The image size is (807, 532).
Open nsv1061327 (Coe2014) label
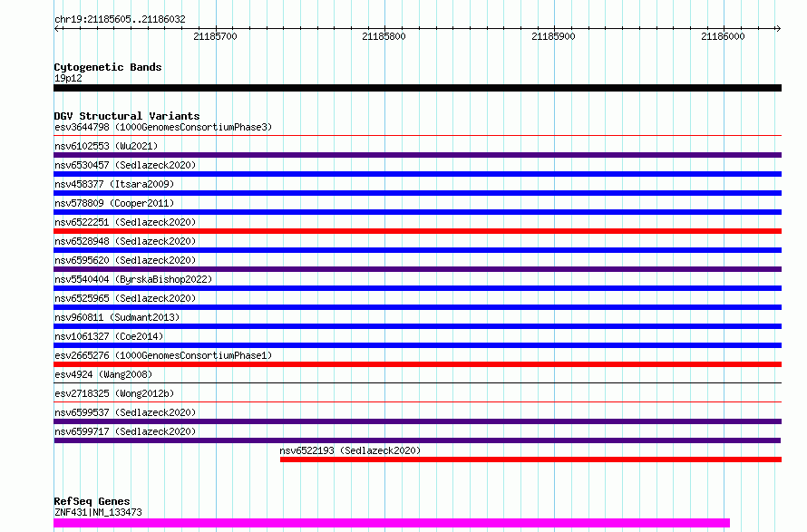pyautogui.click(x=109, y=336)
